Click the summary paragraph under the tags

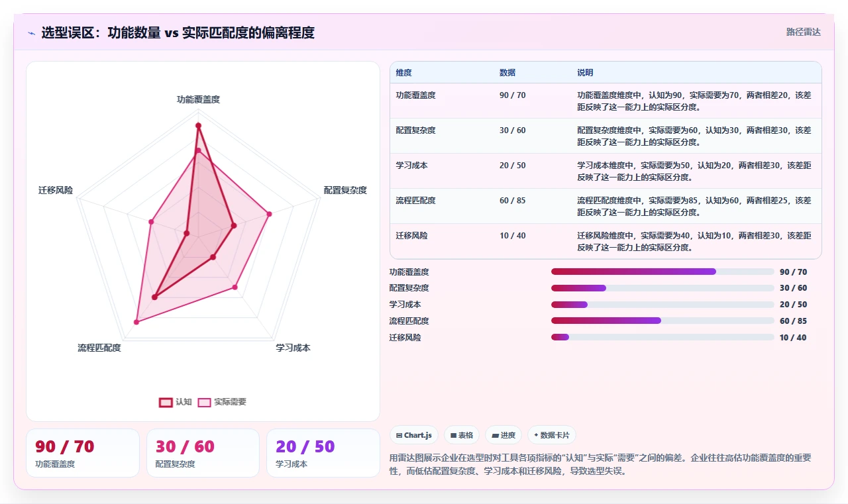pyautogui.click(x=600, y=465)
